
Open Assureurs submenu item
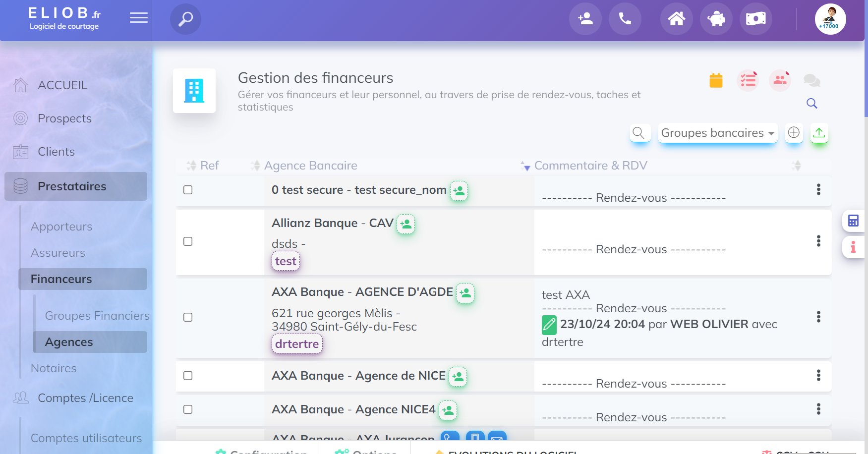(x=58, y=253)
